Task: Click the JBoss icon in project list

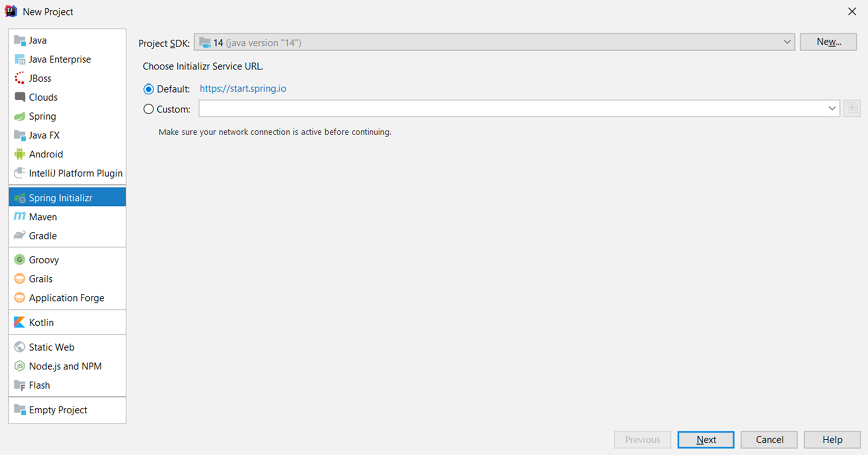Action: 19,78
